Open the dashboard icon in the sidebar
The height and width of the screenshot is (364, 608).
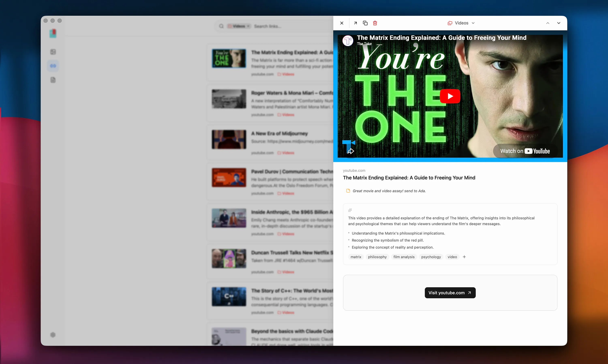[x=53, y=52]
